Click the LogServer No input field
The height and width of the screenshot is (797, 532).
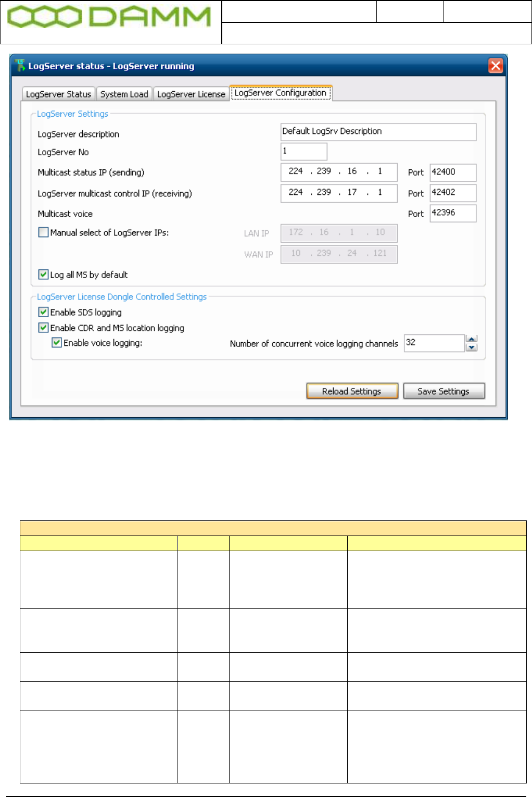304,152
